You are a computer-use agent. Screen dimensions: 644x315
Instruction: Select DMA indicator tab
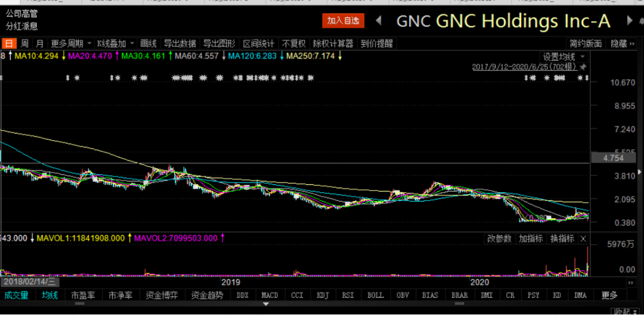click(x=580, y=295)
